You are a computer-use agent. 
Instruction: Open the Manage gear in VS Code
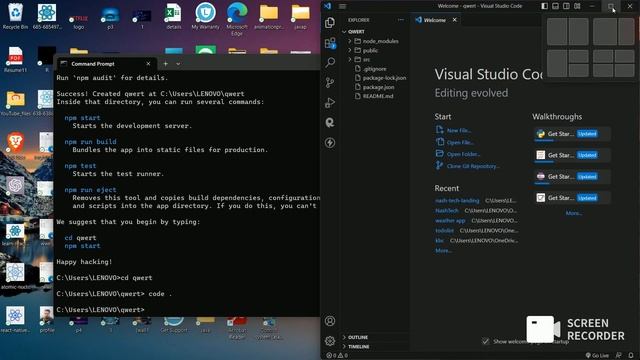tap(330, 340)
